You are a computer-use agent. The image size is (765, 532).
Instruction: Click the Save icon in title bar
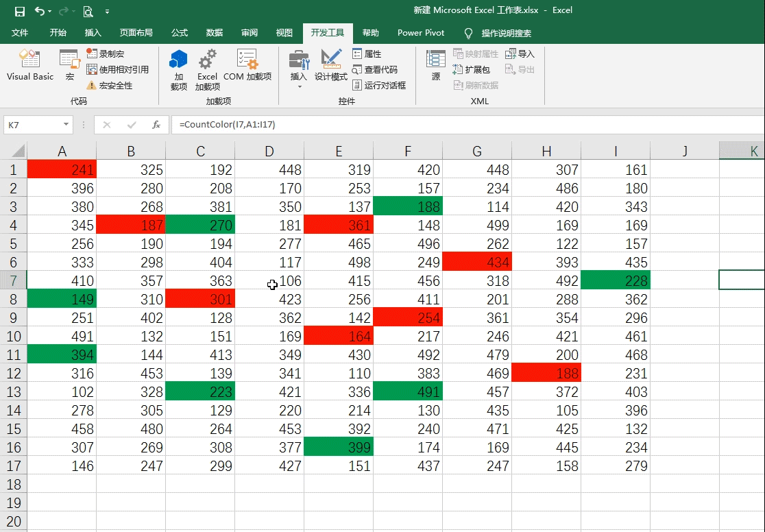(19, 11)
